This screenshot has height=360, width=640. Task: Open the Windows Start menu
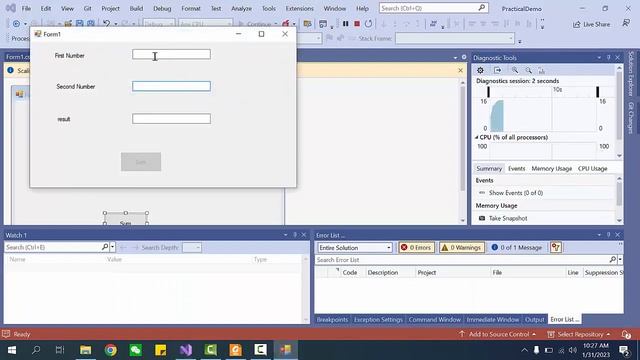(12, 350)
